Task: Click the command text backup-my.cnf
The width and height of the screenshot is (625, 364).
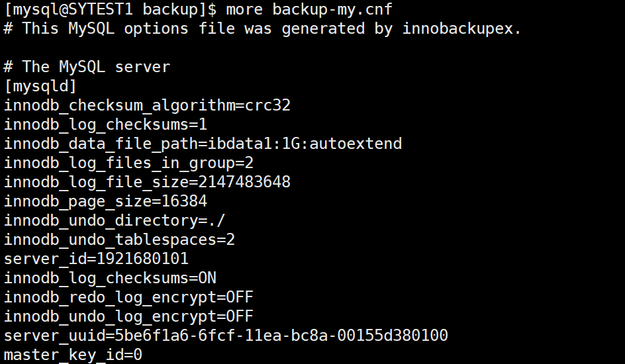Action: pyautogui.click(x=332, y=9)
